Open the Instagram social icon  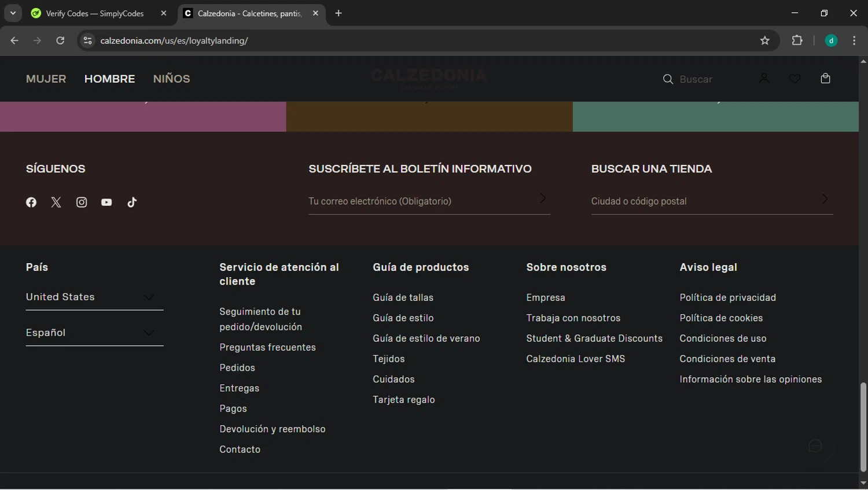click(82, 202)
